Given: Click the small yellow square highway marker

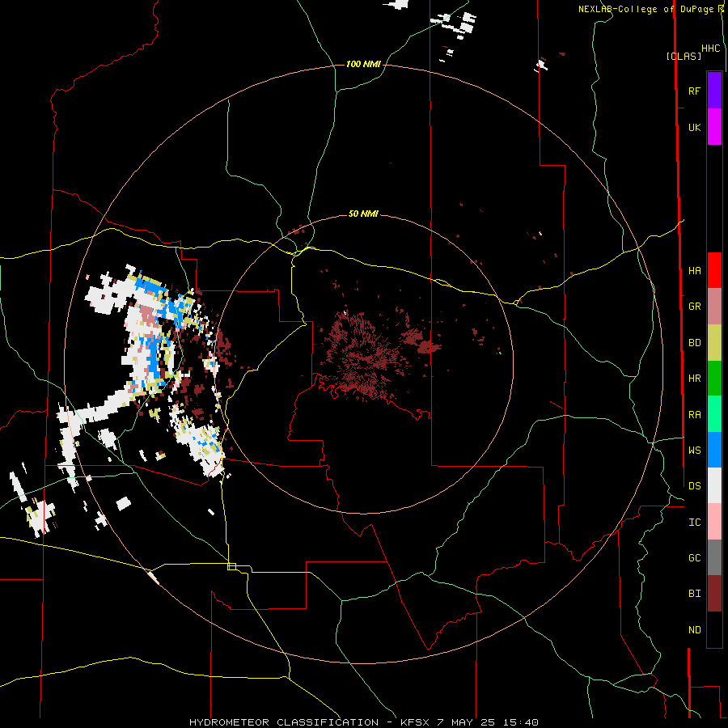Looking at the screenshot, I should point(231,566).
